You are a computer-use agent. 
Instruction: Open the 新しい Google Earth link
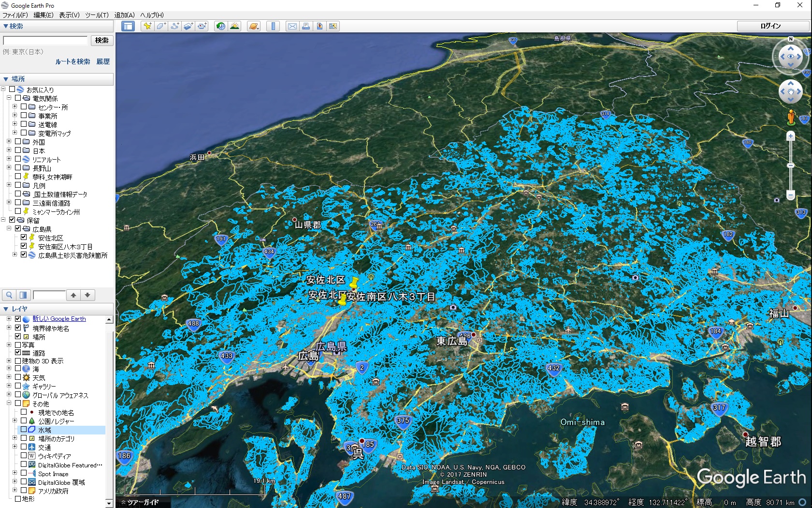click(59, 319)
